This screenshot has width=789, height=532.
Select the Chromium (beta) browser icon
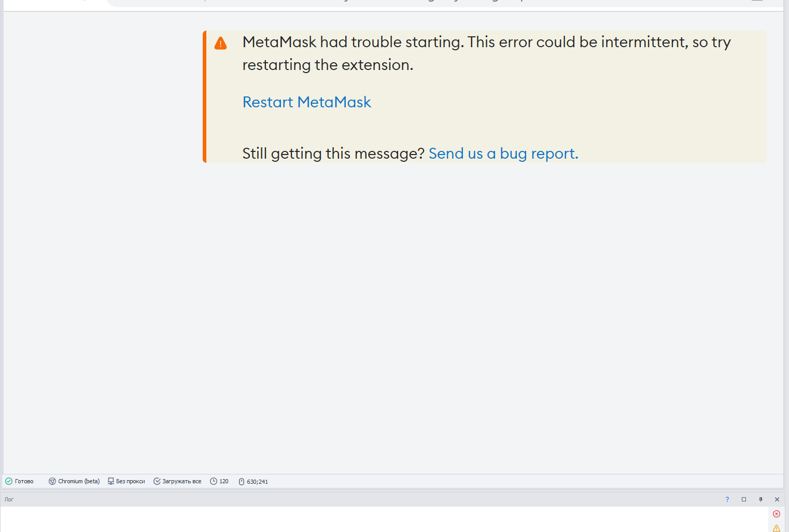point(52,481)
